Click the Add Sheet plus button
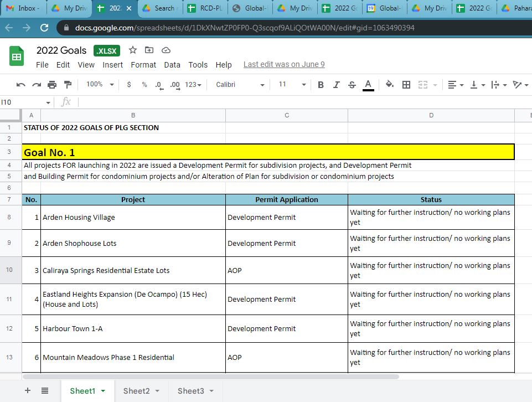The height and width of the screenshot is (402, 532). pyautogui.click(x=28, y=391)
